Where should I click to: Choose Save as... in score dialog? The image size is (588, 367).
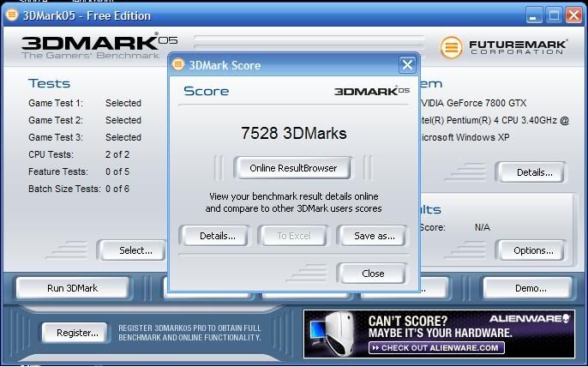(372, 236)
